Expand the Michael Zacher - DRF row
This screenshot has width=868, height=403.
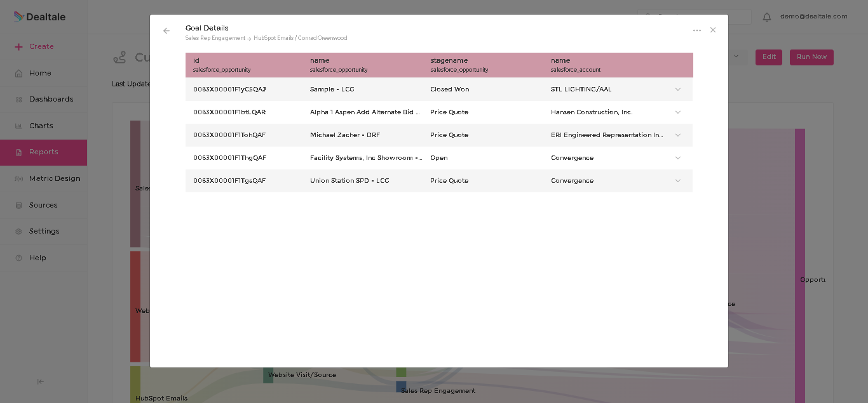click(677, 135)
